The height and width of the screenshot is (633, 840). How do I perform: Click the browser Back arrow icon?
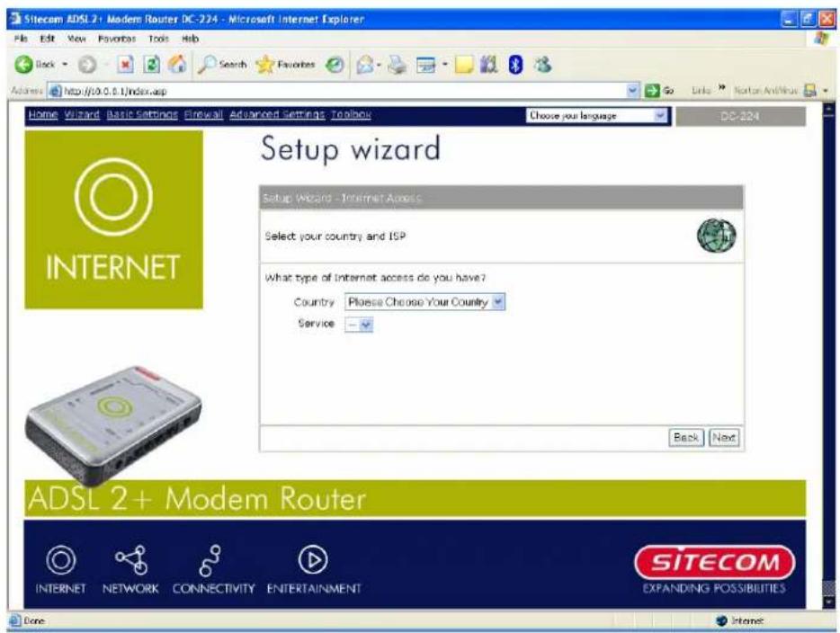click(x=23, y=65)
